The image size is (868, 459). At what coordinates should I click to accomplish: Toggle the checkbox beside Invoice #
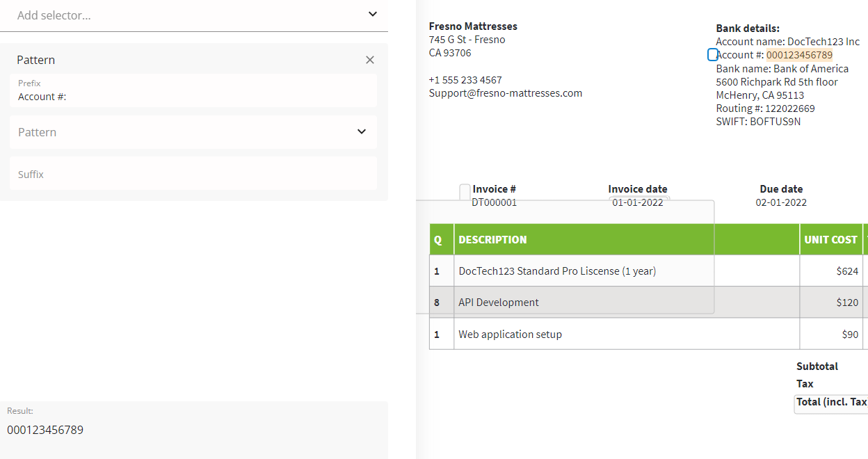(465, 190)
